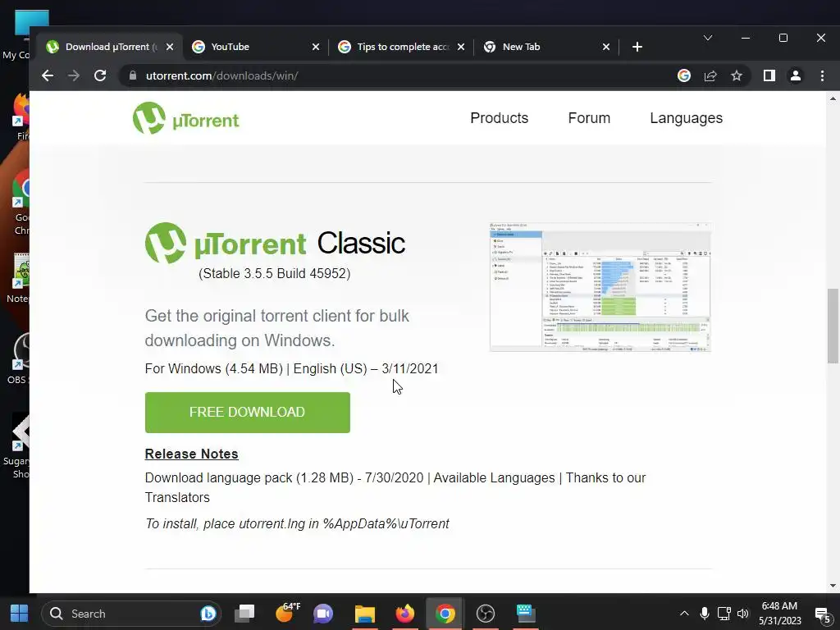This screenshot has width=840, height=630.
Task: Open the Chrome three-dot menu
Action: (x=822, y=75)
